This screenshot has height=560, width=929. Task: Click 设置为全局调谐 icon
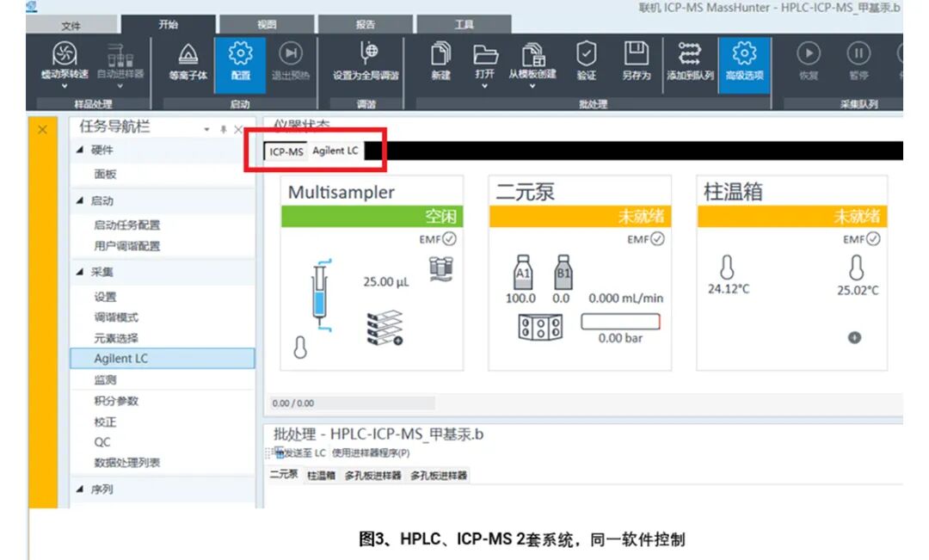click(368, 53)
